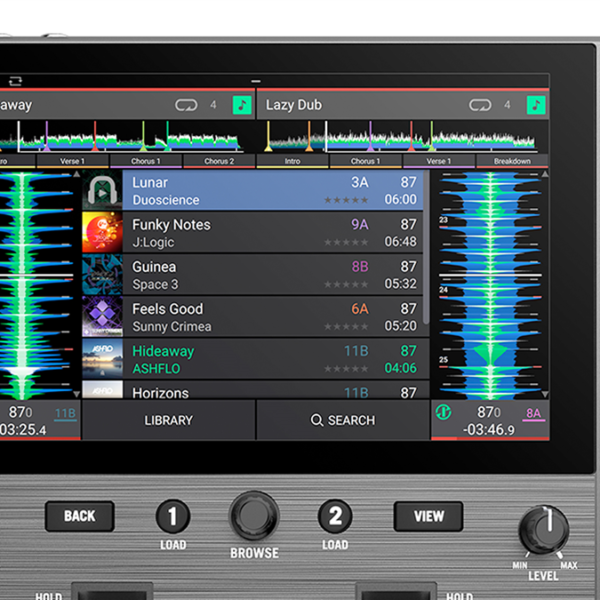
Task: Toggle loop icon on left deck
Action: pos(186,105)
